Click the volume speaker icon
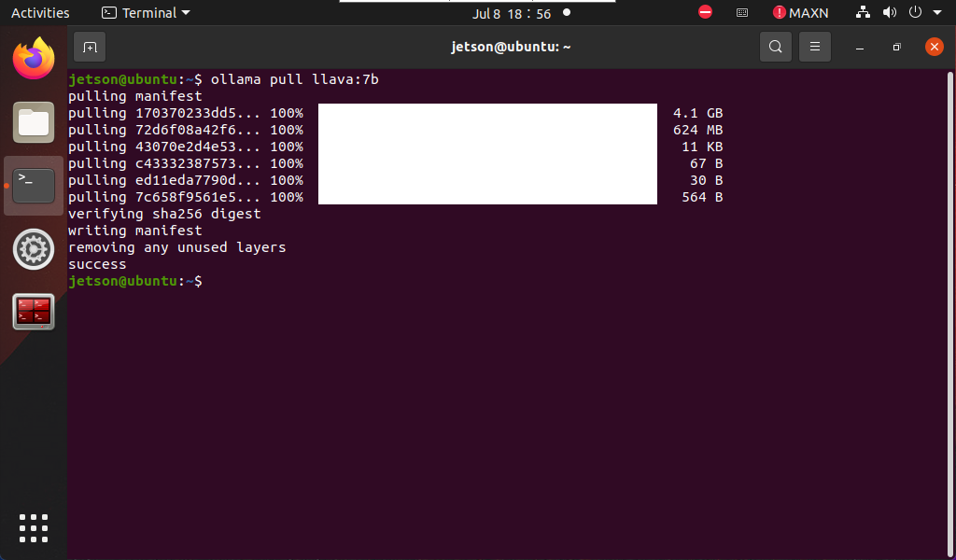The height and width of the screenshot is (560, 956). coord(890,12)
